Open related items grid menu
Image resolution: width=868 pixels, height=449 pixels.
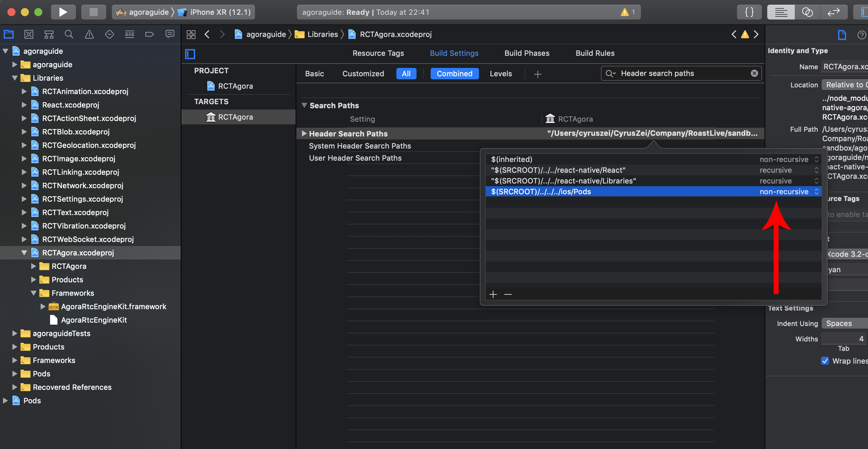pos(191,34)
